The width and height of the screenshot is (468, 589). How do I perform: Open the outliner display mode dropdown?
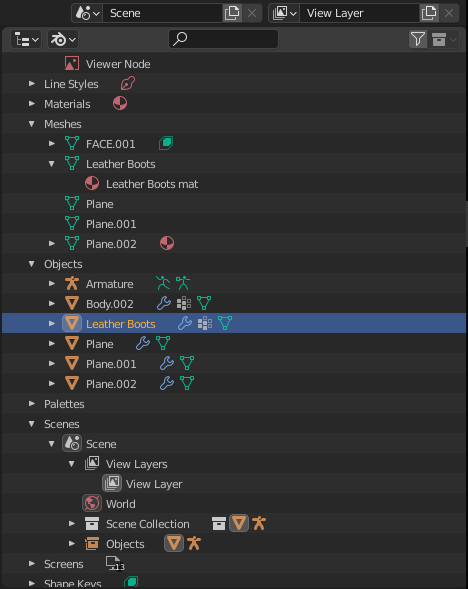pyautogui.click(x=26, y=39)
